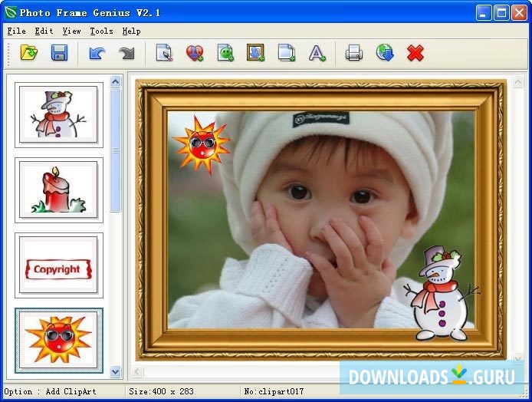Viewport: 532px width, 402px height.
Task: Click the 'No:clipart017' status text
Action: point(274,391)
